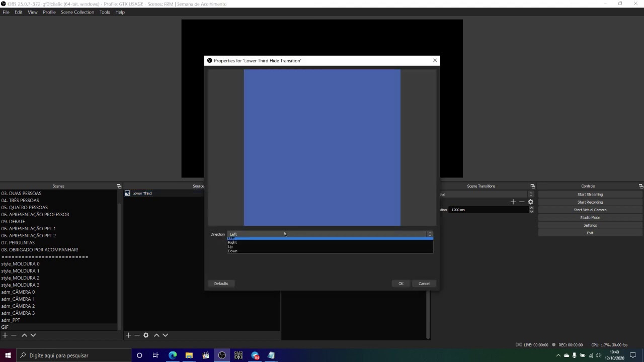Click the Windows search box
This screenshot has height=362, width=644.
pos(73,355)
